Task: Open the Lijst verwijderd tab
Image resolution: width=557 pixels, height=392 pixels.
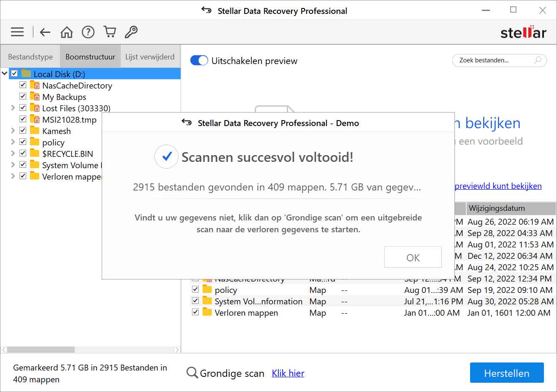Action: click(x=150, y=56)
